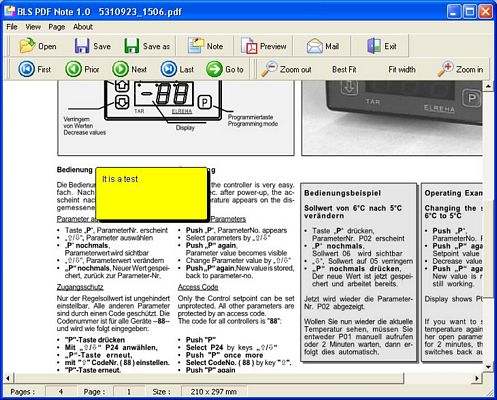Click the Zoom in magnifier icon
Viewport: 497px width, 400px height.
click(x=445, y=69)
